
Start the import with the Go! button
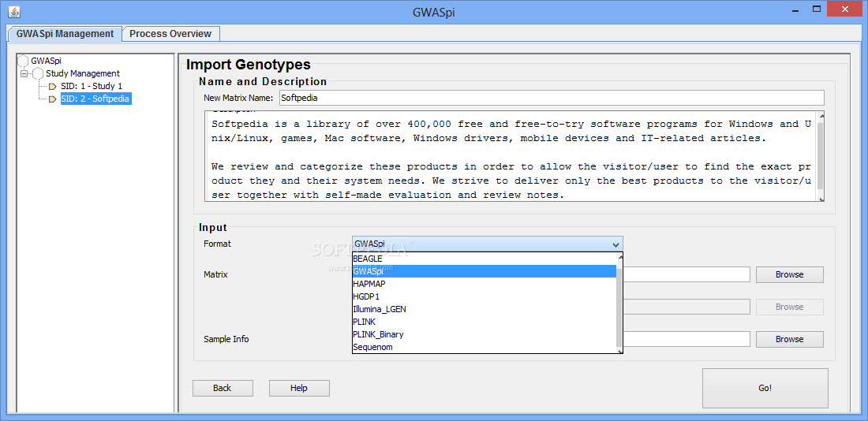pyautogui.click(x=765, y=388)
